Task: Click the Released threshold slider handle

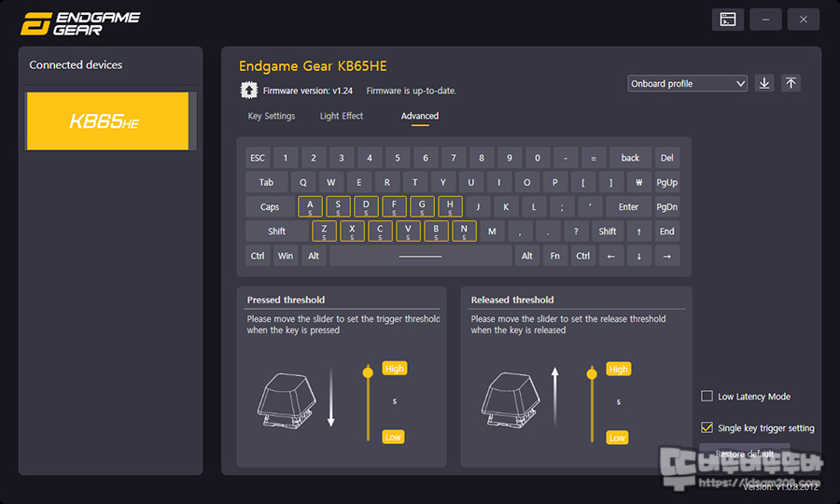Action: pyautogui.click(x=592, y=374)
